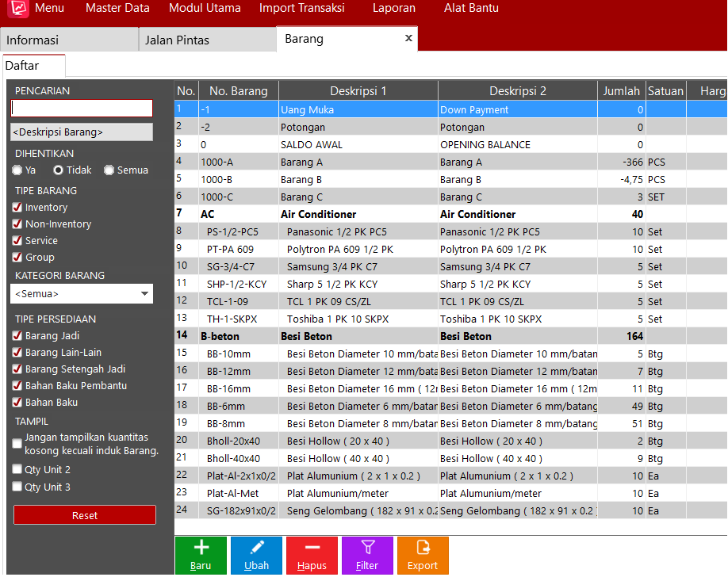Select the SG-182x91x0/2 item row
The image size is (728, 577).
coord(450,510)
